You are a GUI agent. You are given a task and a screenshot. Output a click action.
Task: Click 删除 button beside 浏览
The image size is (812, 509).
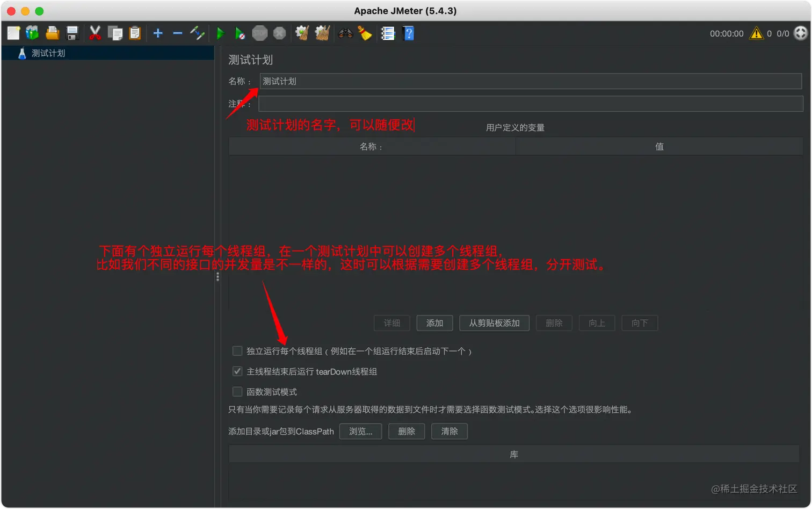pyautogui.click(x=407, y=432)
